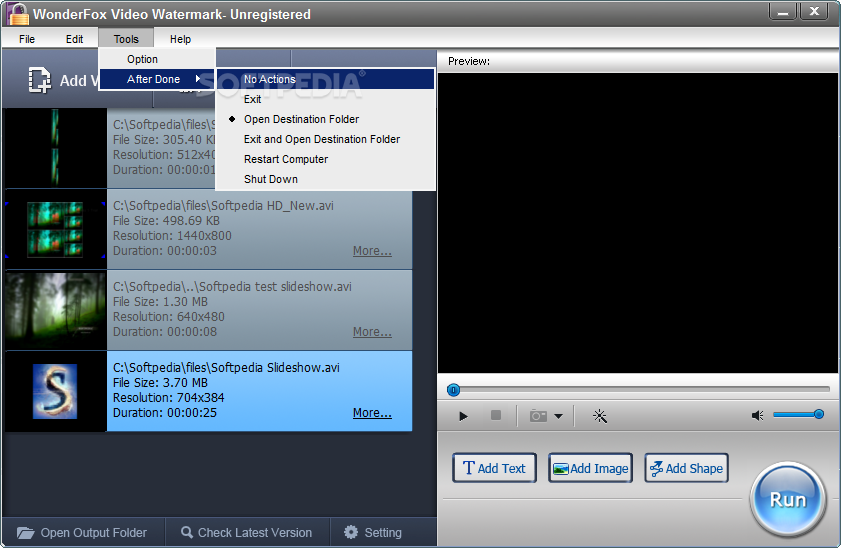Open the Output Folder from bottom bar
841x548 pixels.
coord(82,532)
